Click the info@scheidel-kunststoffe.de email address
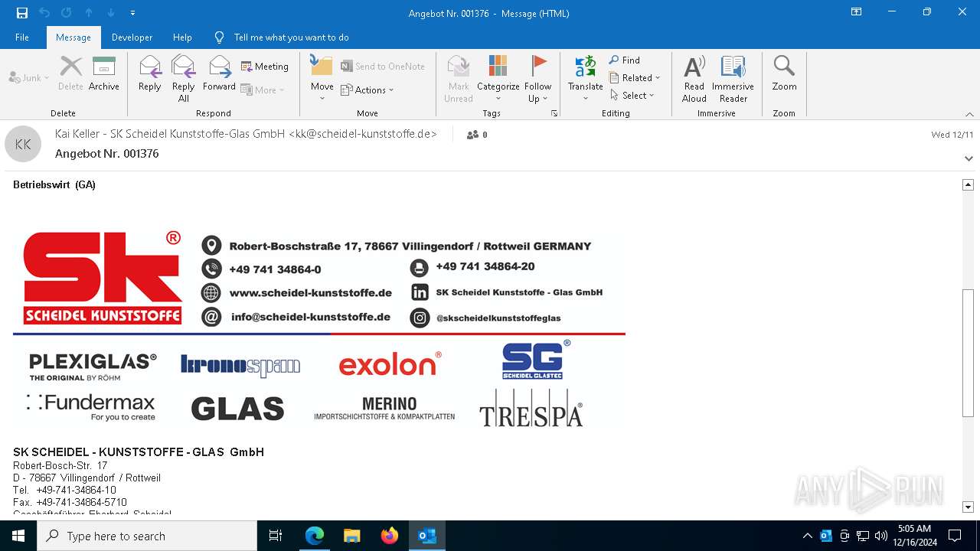Screen dimensions: 980x551 tap(311, 317)
